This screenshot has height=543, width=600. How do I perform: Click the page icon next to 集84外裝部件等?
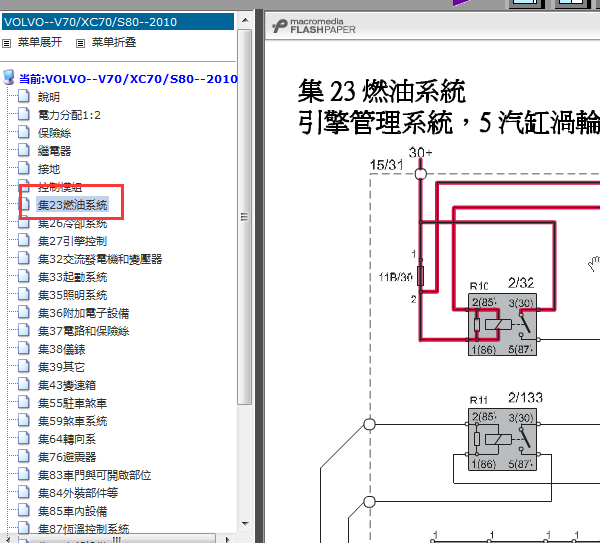[24, 492]
